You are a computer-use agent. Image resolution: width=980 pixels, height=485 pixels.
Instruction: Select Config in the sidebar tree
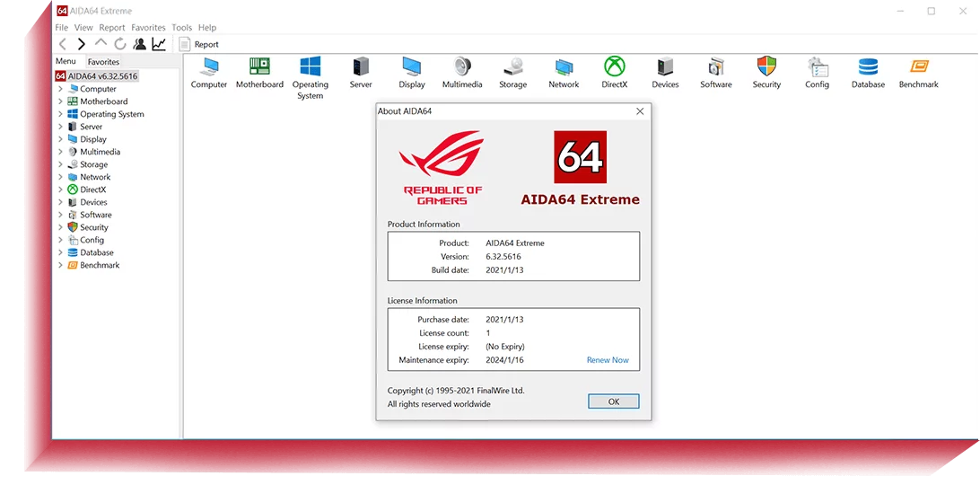click(x=92, y=240)
